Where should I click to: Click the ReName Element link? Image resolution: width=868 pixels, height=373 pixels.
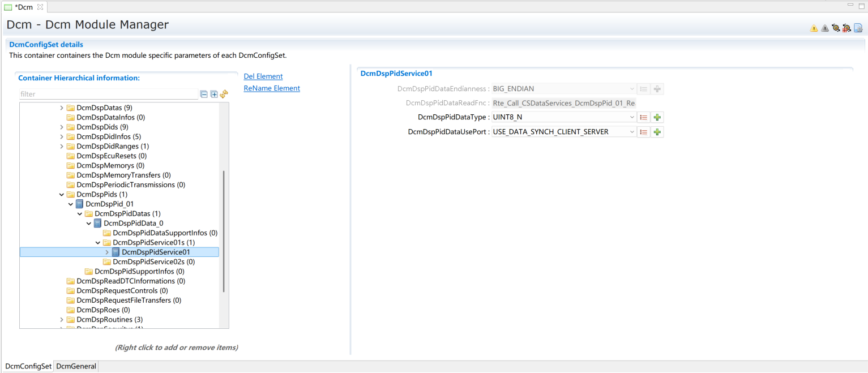tap(272, 88)
